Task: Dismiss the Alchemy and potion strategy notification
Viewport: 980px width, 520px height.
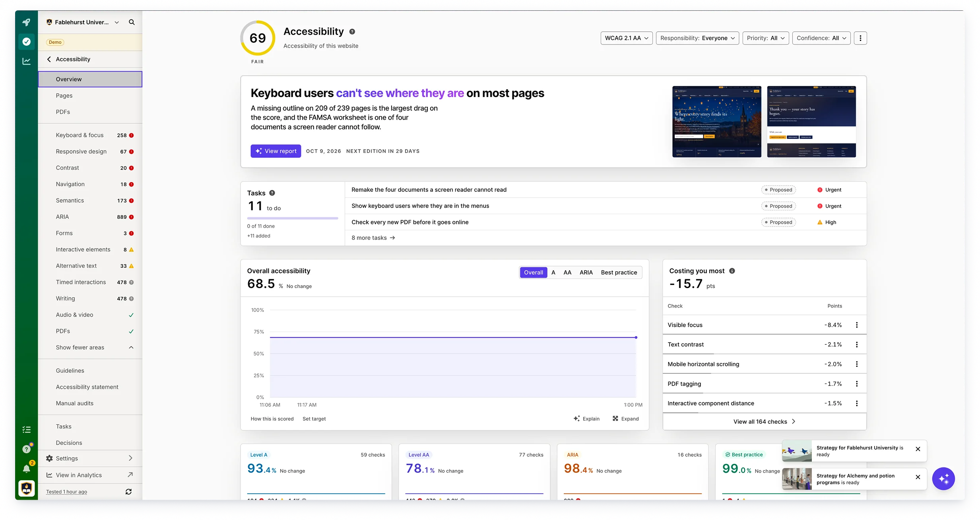Action: coord(918,477)
